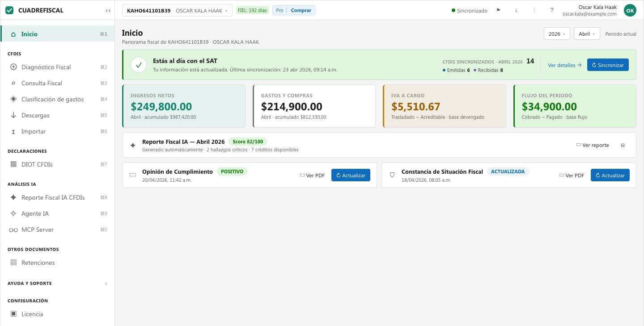Image resolution: width=644 pixels, height=326 pixels.
Task: Click the Score 82/100 badge
Action: (x=248, y=142)
